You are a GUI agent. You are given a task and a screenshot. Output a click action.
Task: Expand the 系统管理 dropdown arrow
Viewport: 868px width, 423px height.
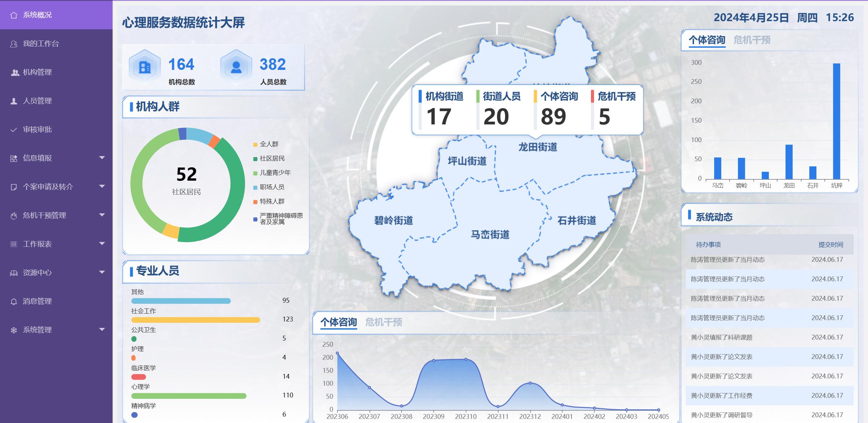102,329
